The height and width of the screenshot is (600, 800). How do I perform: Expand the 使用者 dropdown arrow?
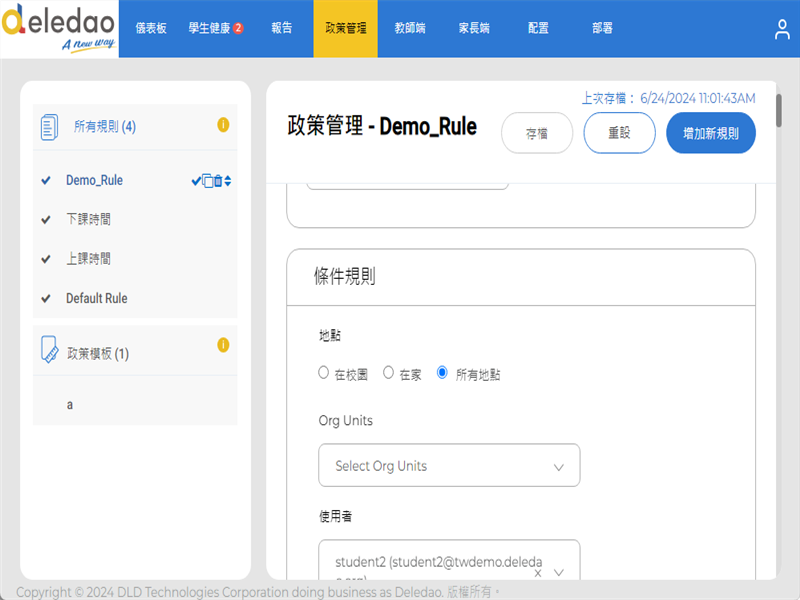(559, 573)
